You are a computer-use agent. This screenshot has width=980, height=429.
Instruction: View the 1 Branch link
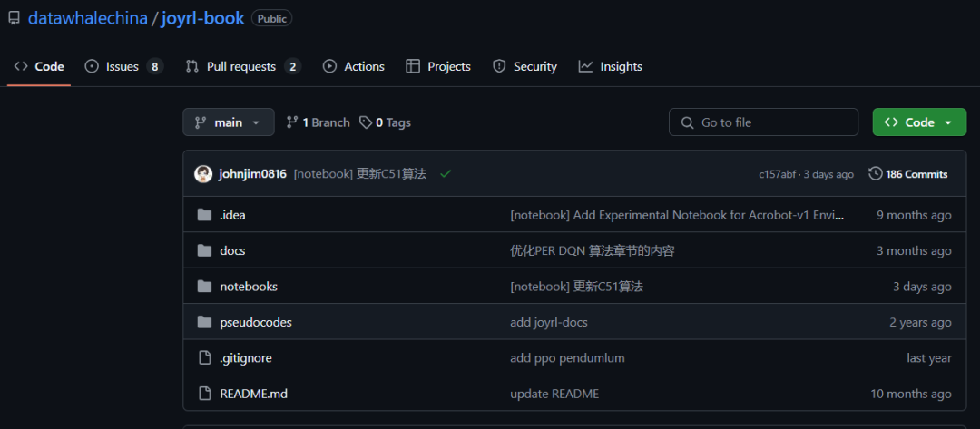click(x=318, y=122)
